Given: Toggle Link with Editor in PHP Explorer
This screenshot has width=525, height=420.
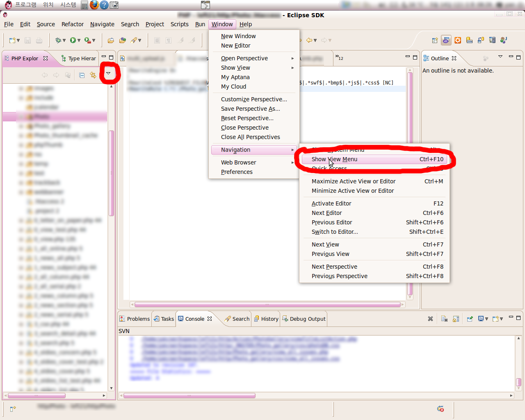Looking at the screenshot, I should point(93,75).
